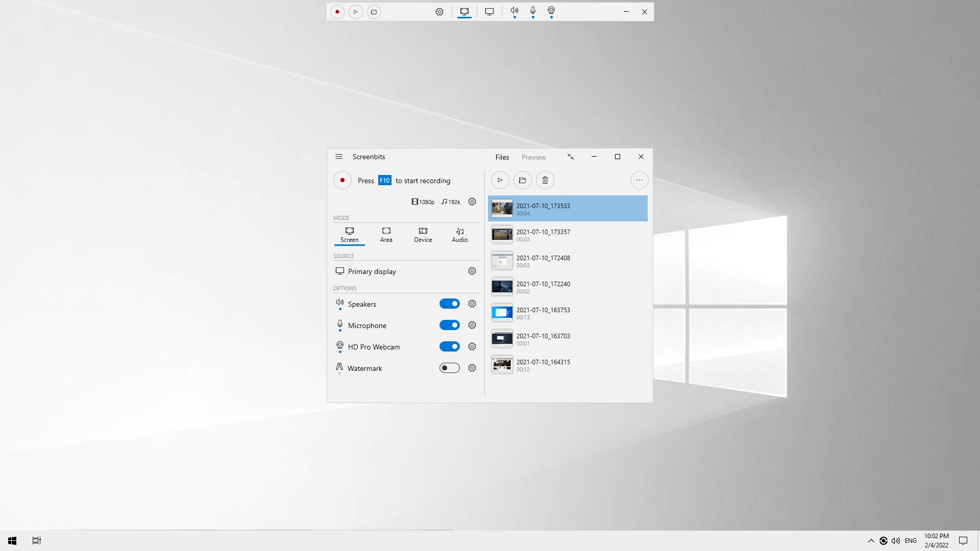Click the webcam icon in floating toolbar
980x551 pixels.
(551, 11)
